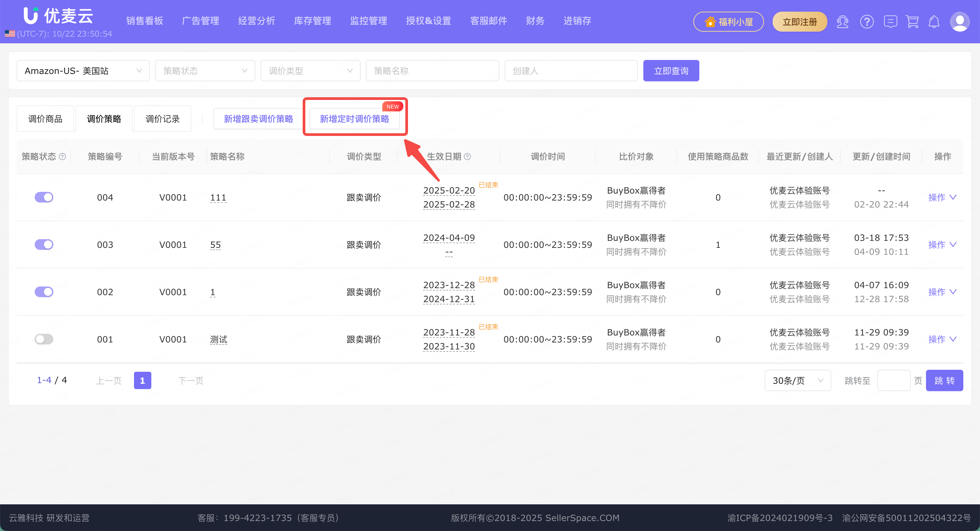
Task: Open the 广告管理 menu
Action: 200,21
